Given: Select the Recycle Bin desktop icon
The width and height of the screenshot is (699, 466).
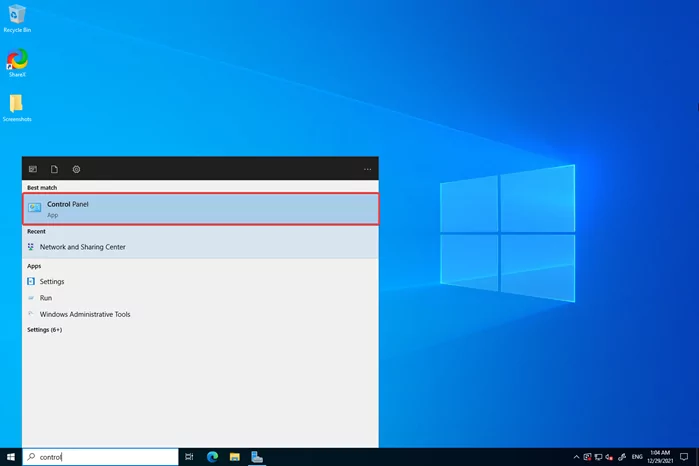Looking at the screenshot, I should pos(17,19).
